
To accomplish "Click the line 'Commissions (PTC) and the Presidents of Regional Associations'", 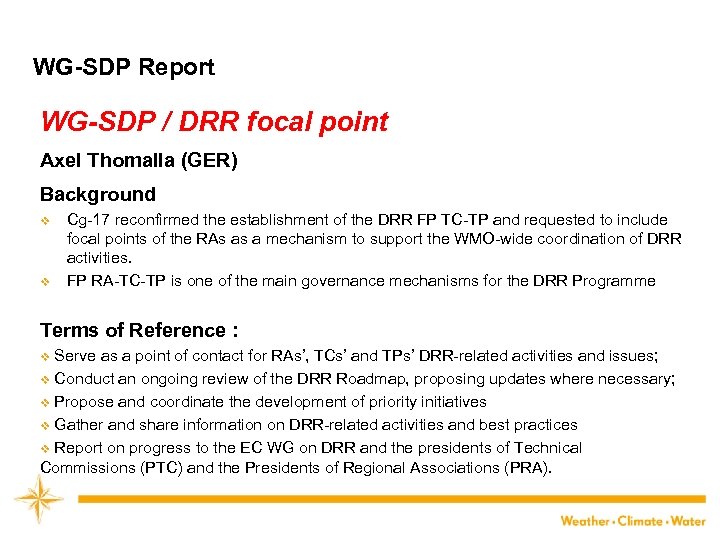I will [x=296, y=468].
